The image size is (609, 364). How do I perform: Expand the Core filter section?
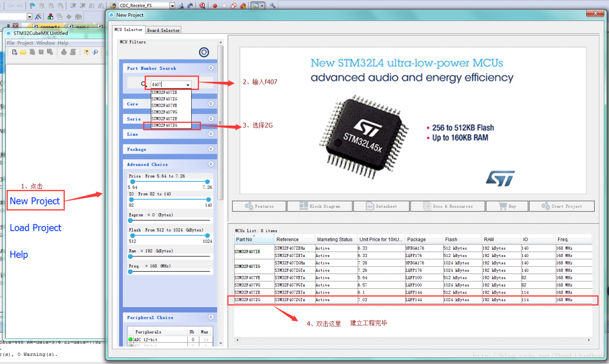click(x=211, y=103)
